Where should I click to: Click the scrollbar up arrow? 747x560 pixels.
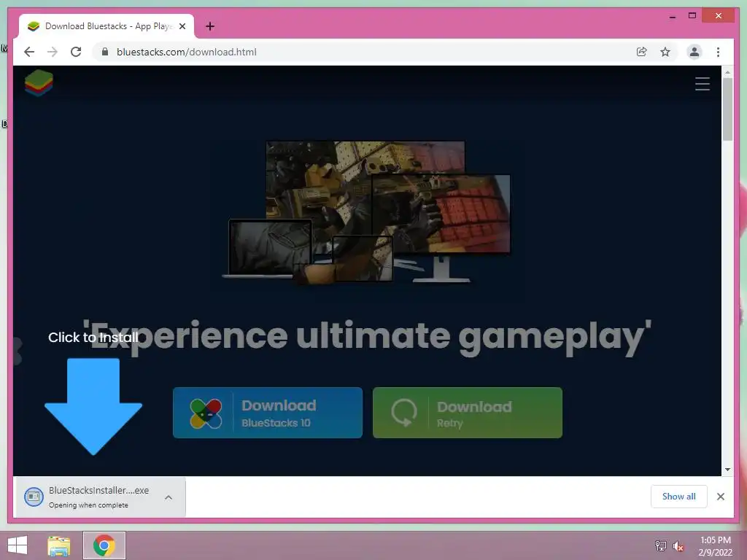(x=727, y=72)
